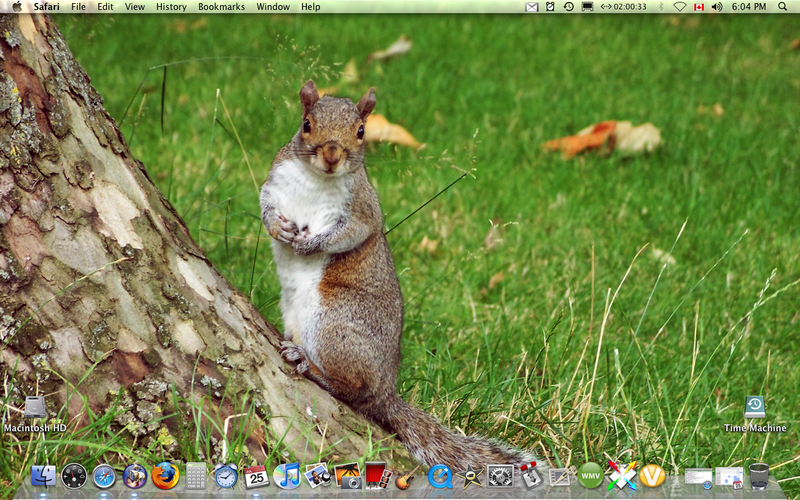Open the File menu
Image resolution: width=800 pixels, height=500 pixels.
point(78,7)
